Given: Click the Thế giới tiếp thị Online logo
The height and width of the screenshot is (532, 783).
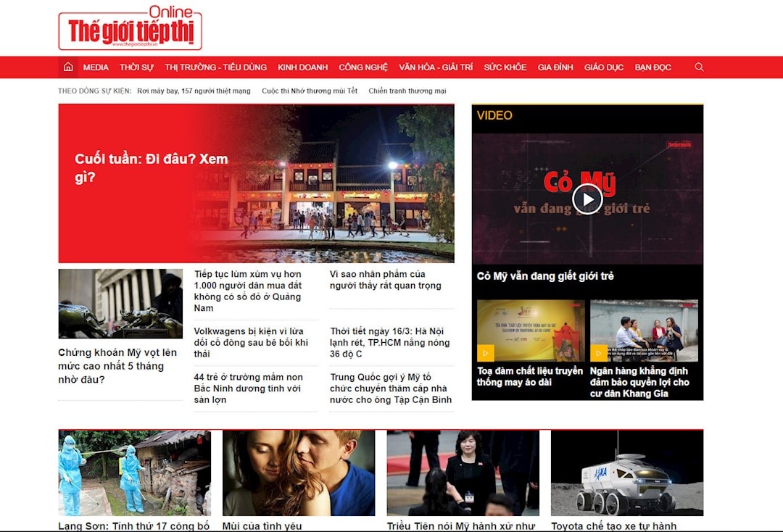Looking at the screenshot, I should coord(130,29).
